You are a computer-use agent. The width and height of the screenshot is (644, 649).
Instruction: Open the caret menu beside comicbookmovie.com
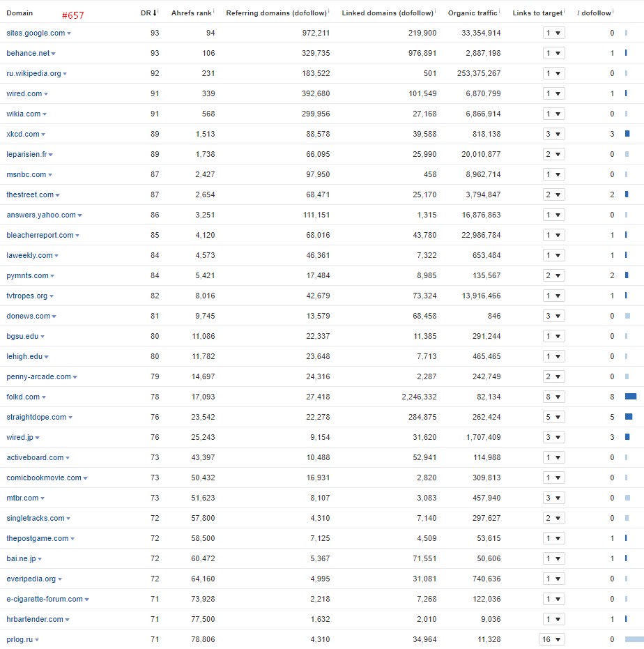85,478
